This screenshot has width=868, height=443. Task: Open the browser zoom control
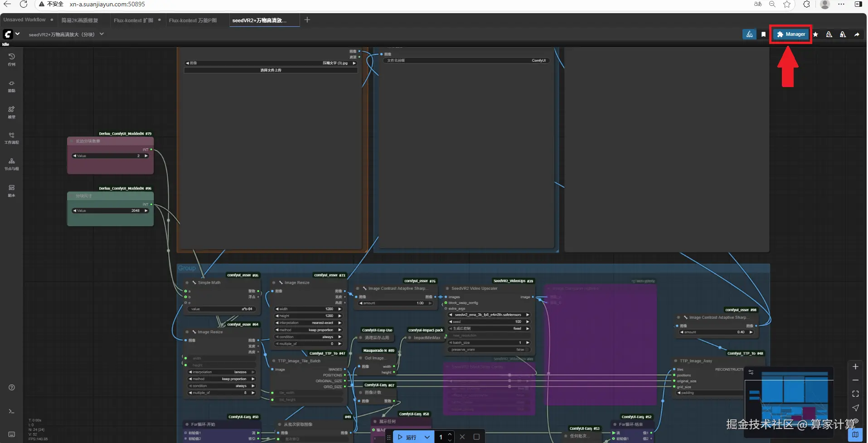772,5
